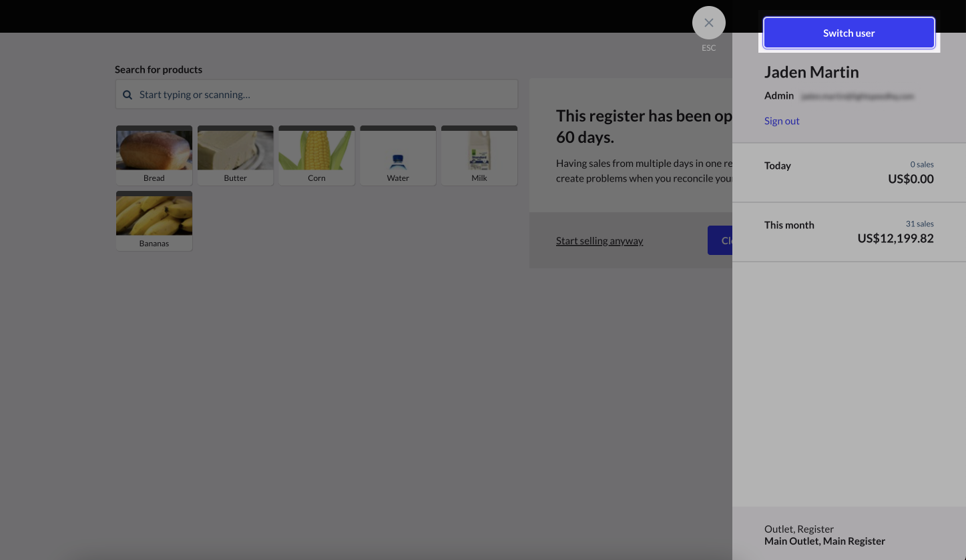Choose the Water bottle product tile
This screenshot has height=560, width=966.
point(398,156)
